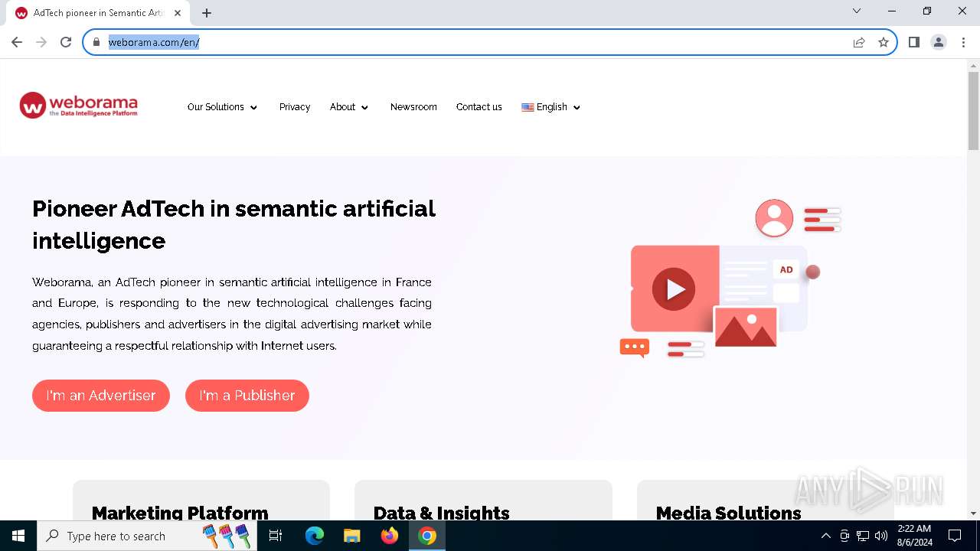Reload the current page

click(66, 42)
